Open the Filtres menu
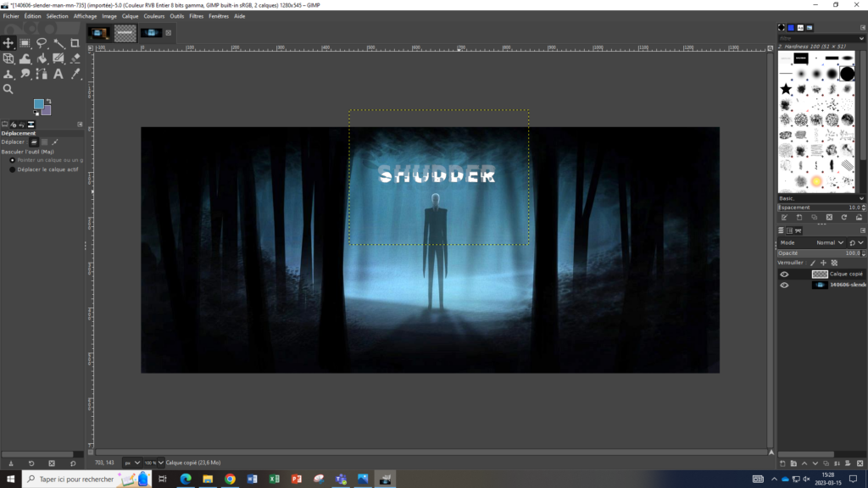The height and width of the screenshot is (488, 868). click(196, 17)
